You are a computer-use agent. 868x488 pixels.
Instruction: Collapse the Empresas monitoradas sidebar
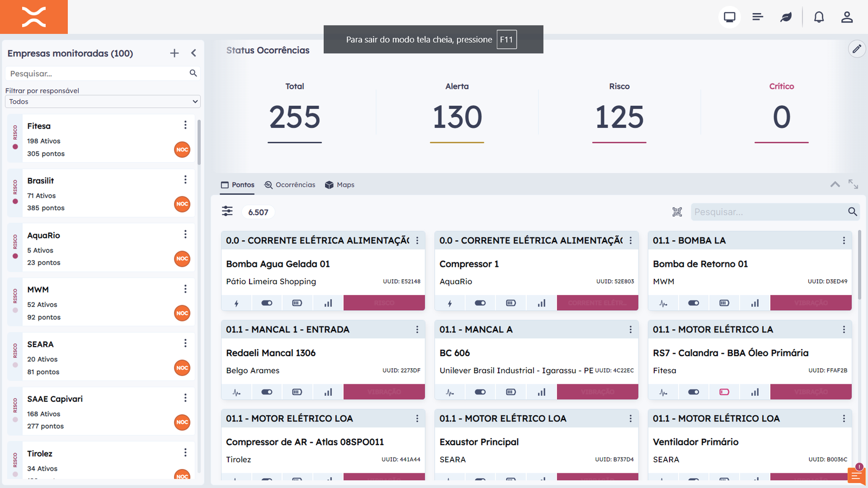(x=194, y=53)
